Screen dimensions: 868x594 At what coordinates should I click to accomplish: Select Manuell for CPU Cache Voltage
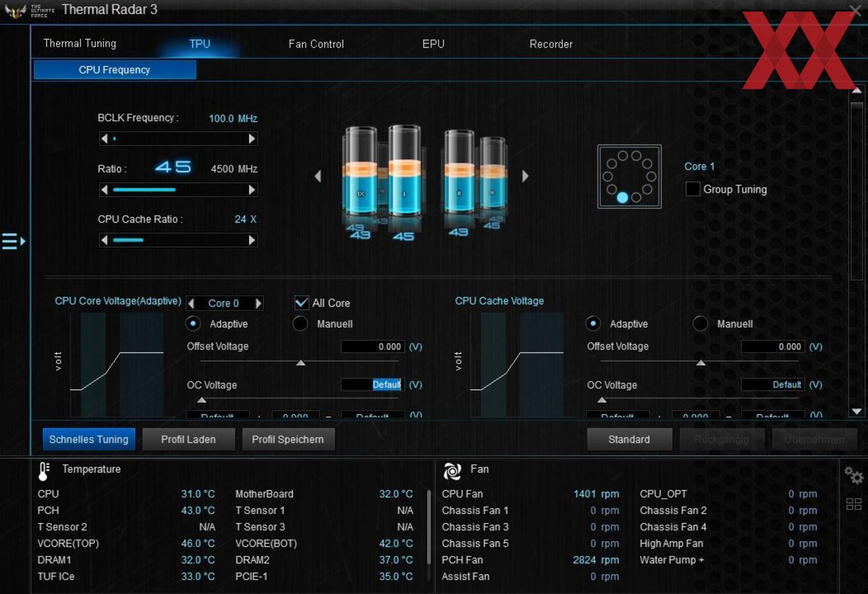click(x=700, y=323)
